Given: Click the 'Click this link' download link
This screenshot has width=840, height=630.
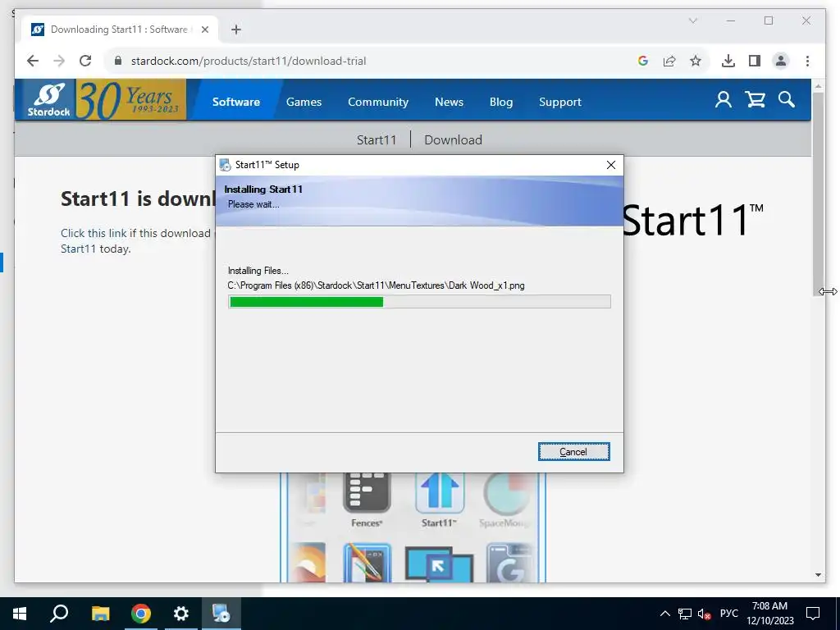Looking at the screenshot, I should [x=94, y=233].
